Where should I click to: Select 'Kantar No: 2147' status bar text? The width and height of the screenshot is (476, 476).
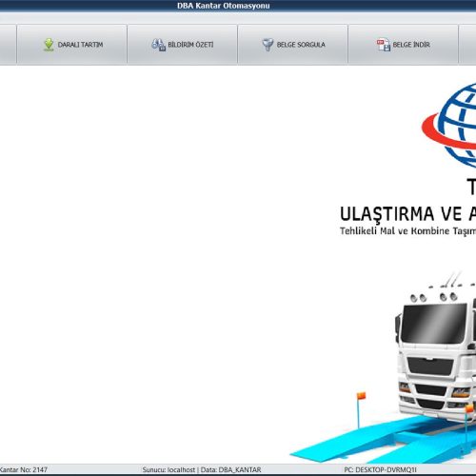pos(24,469)
